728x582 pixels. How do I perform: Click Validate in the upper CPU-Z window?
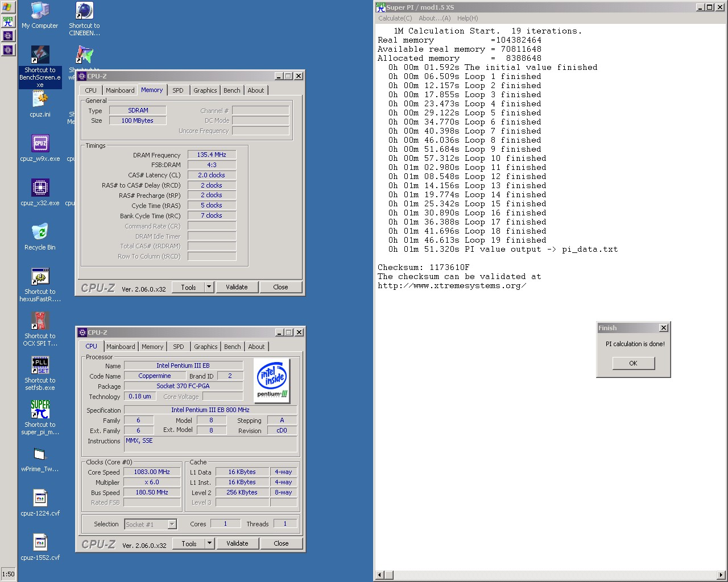click(x=237, y=287)
